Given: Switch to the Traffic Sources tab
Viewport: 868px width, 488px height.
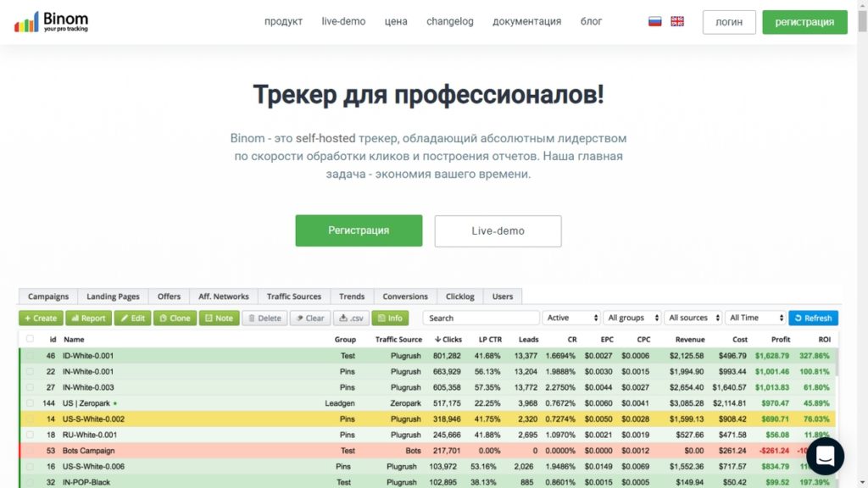Looking at the screenshot, I should [x=294, y=297].
